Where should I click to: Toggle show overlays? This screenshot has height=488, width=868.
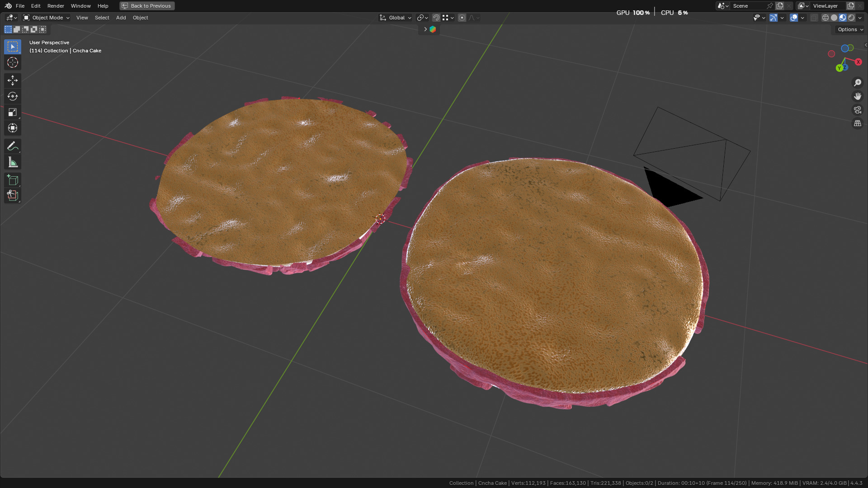794,18
